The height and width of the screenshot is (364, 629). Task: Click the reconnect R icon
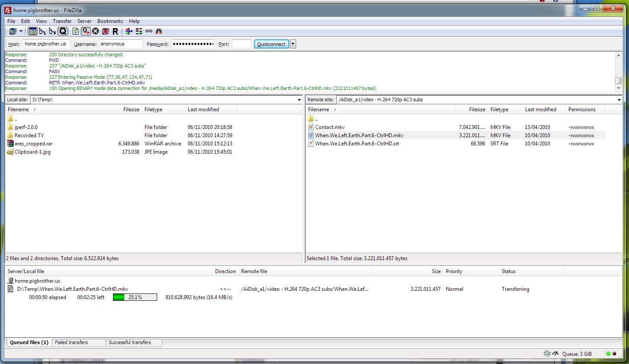[x=115, y=31]
